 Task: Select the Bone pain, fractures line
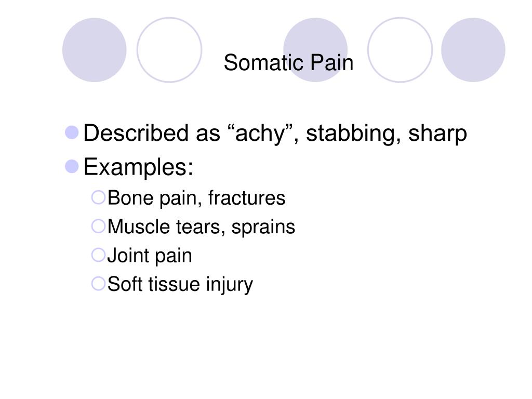click(196, 198)
